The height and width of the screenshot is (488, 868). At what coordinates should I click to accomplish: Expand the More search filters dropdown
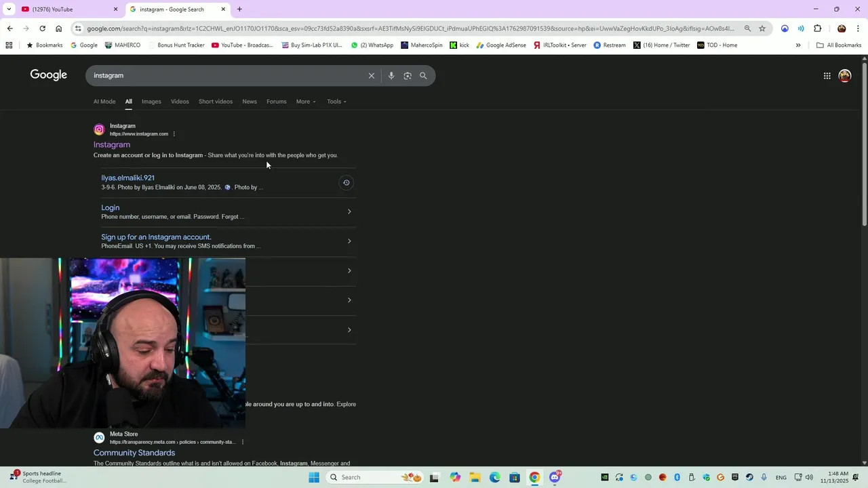click(x=306, y=102)
